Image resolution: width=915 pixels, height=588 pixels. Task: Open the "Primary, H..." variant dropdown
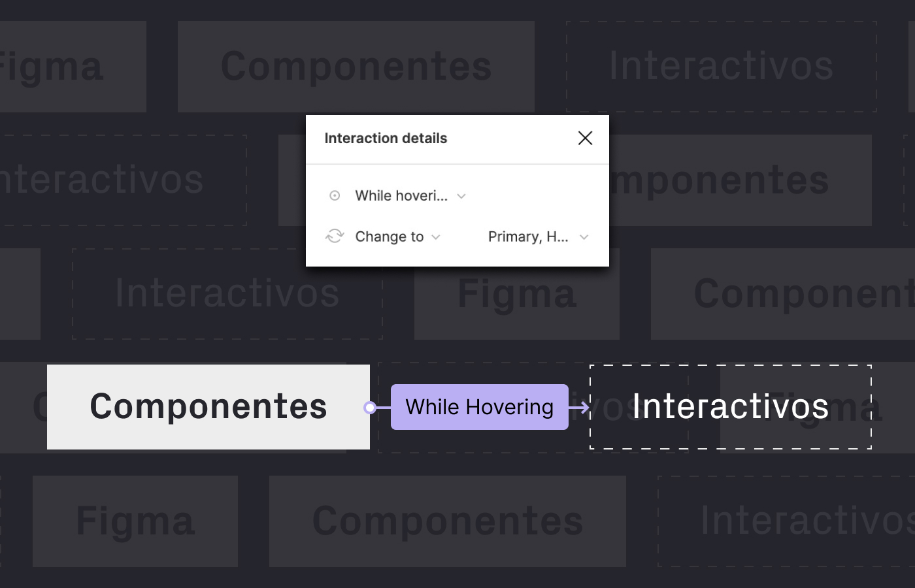(584, 237)
